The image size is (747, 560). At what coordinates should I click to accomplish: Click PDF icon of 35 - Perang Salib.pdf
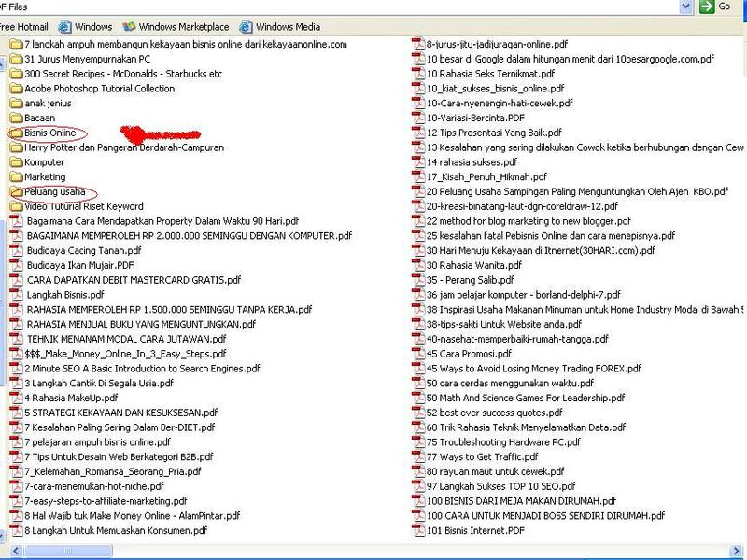tap(418, 280)
